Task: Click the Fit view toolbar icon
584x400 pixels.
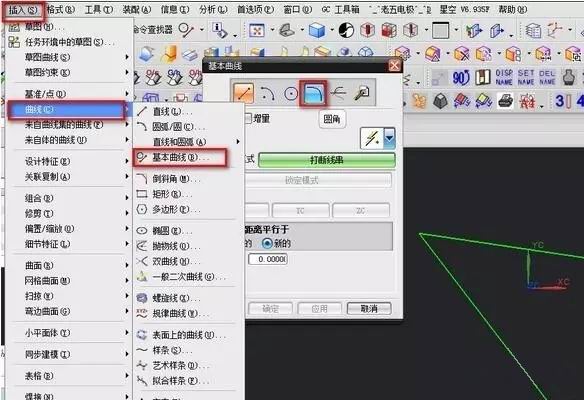Action: pos(257,30)
